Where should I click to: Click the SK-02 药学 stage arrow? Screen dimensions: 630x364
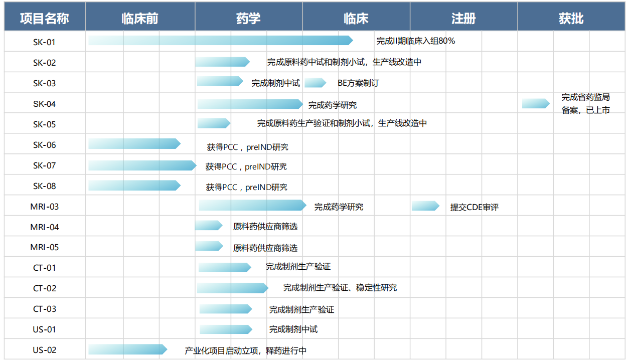click(x=223, y=62)
